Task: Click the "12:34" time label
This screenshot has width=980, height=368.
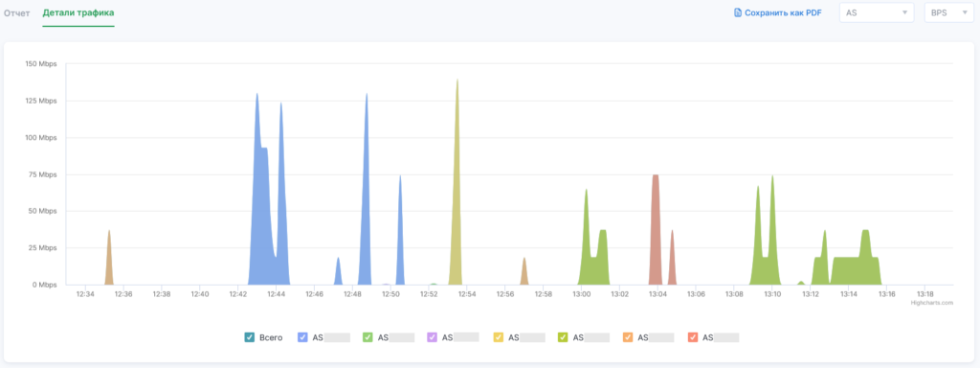Action: click(85, 294)
